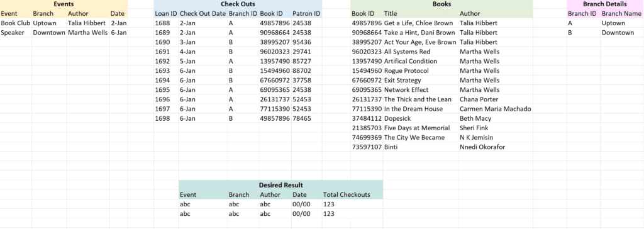Screen dimensions: 644x229
Task: Click Loan ID 1688 cell
Action: tap(166, 23)
